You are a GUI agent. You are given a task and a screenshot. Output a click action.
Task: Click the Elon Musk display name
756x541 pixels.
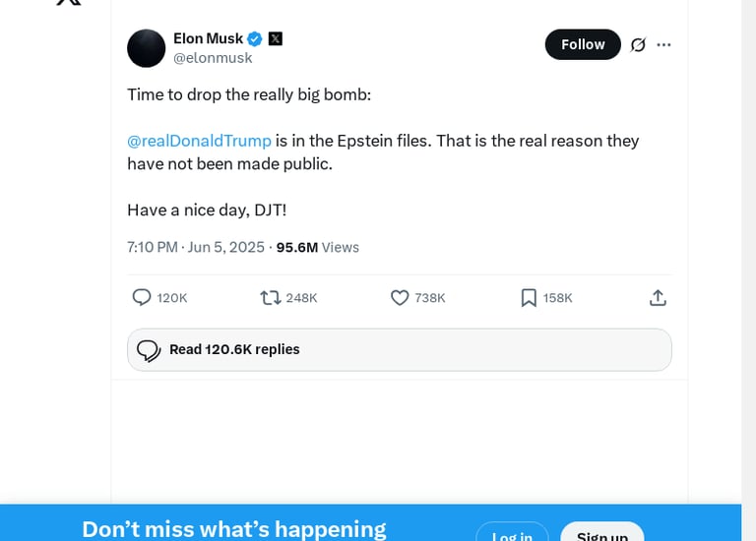click(x=208, y=38)
